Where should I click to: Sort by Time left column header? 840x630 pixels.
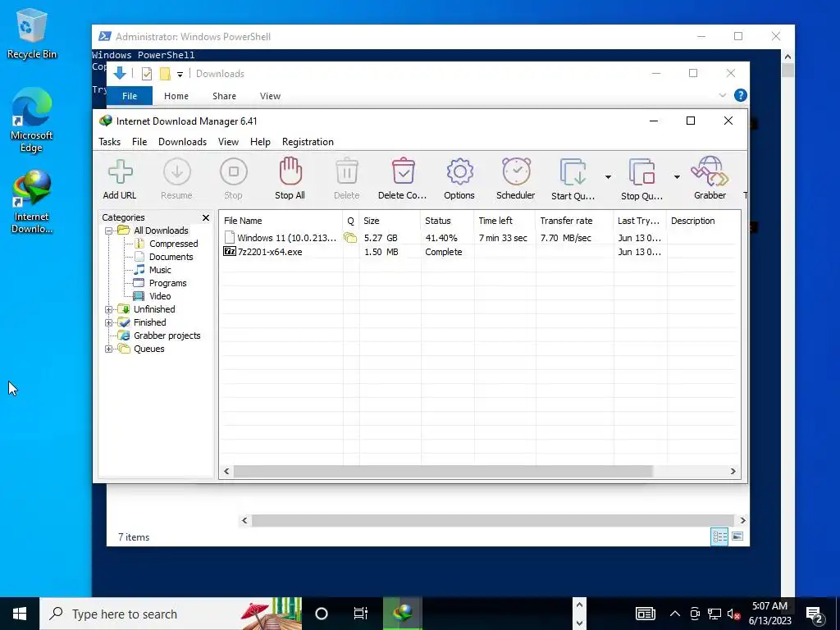pyautogui.click(x=504, y=221)
